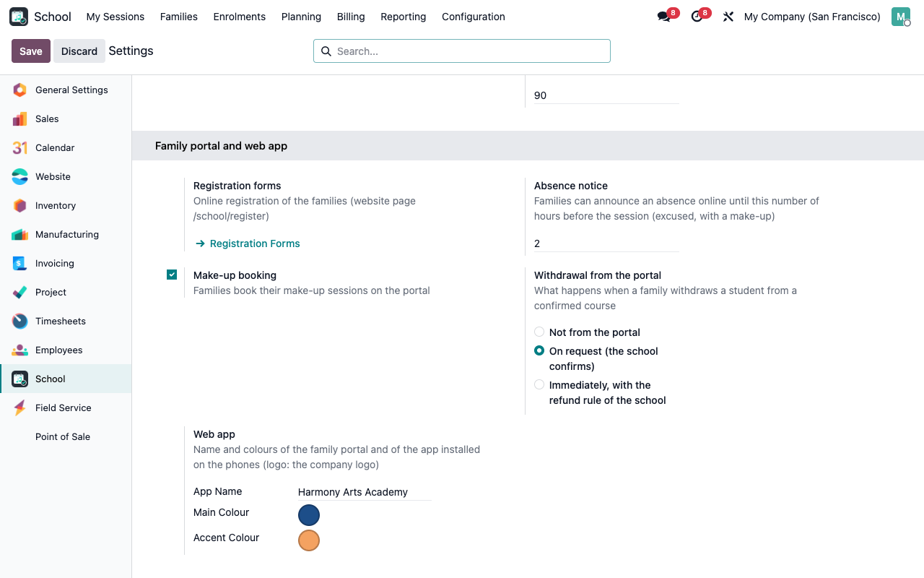Click the Employees people icon
Image resolution: width=924 pixels, height=578 pixels.
(20, 350)
